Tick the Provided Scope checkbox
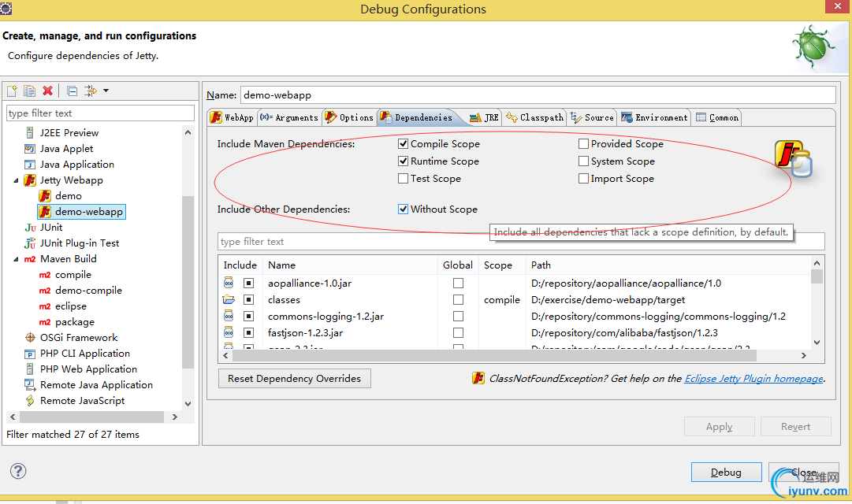This screenshot has height=504, width=852. (x=584, y=144)
